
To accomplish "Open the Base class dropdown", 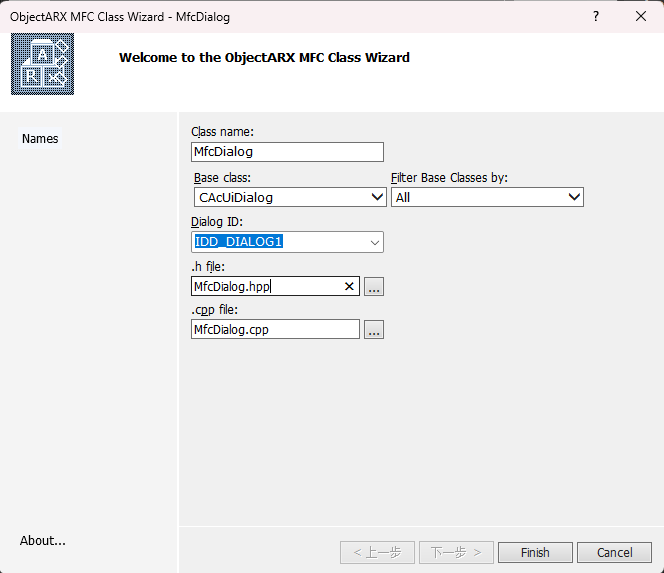I will point(377,198).
